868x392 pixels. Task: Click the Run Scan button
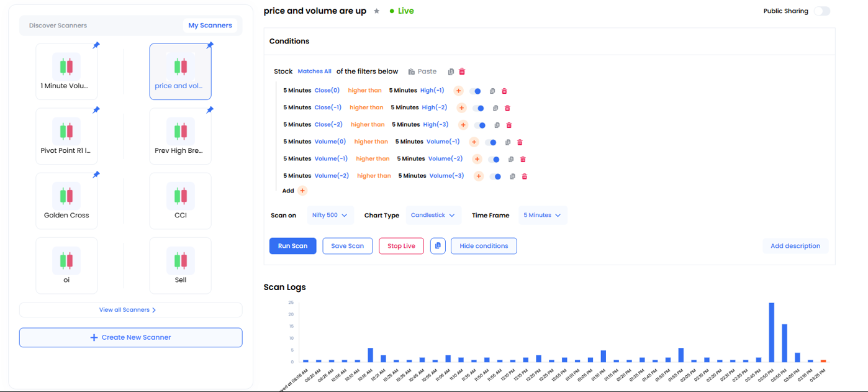tap(292, 246)
